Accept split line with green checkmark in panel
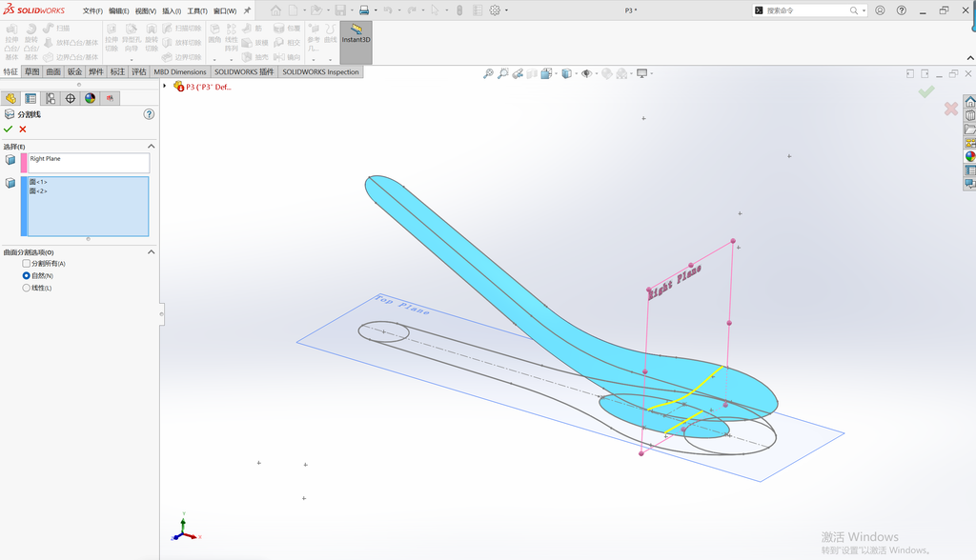The height and width of the screenshot is (560, 976). coord(8,129)
